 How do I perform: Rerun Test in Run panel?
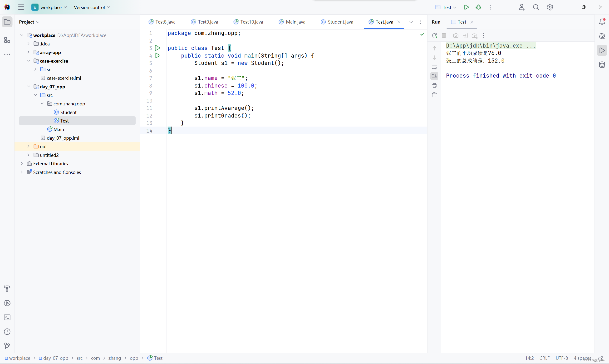[434, 35]
